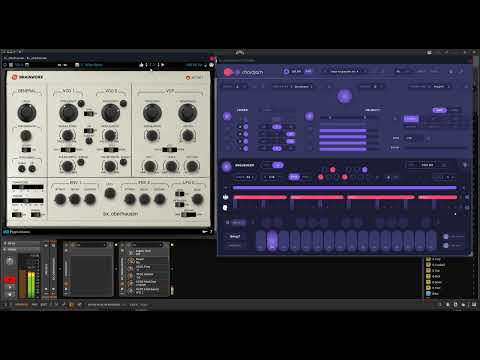This screenshot has width=480, height=360.
Task: Click the red record-arm button in DAW track strip
Action: (x=10, y=279)
